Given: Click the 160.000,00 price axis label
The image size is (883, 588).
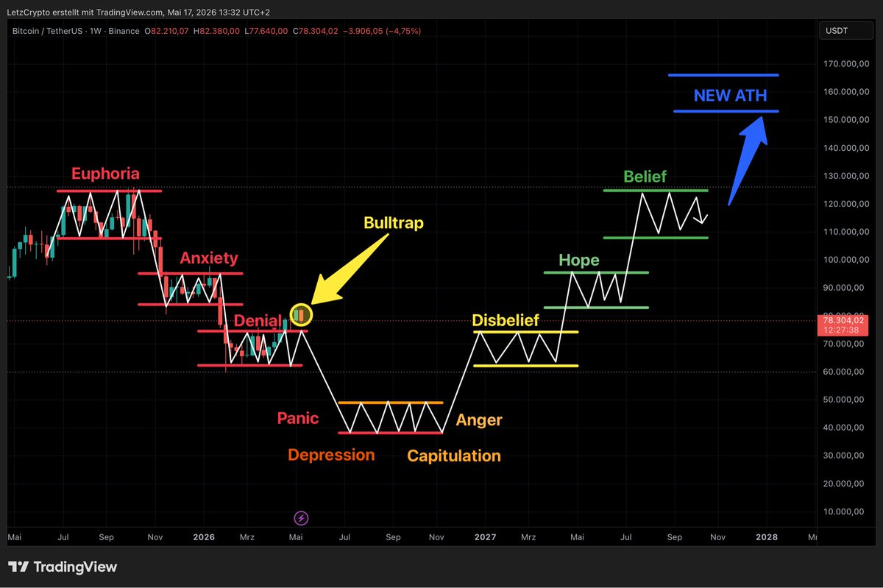Looking at the screenshot, I should pos(847,92).
